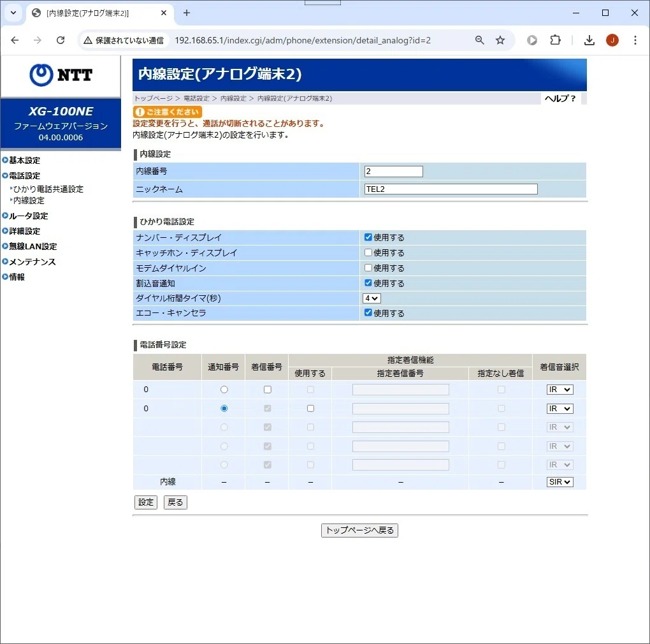650x644 pixels.
Task: Open ダイヤル桁間タイマ(秒) dropdown
Action: click(372, 298)
